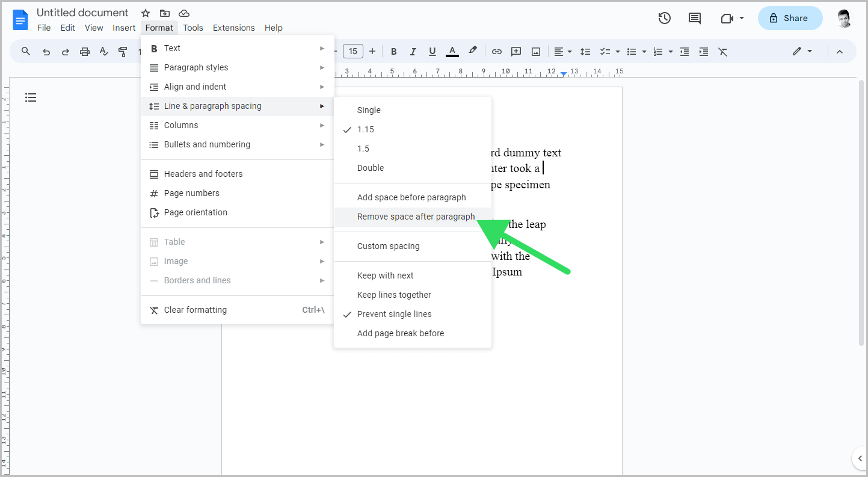Select Remove space after paragraph

tap(416, 217)
